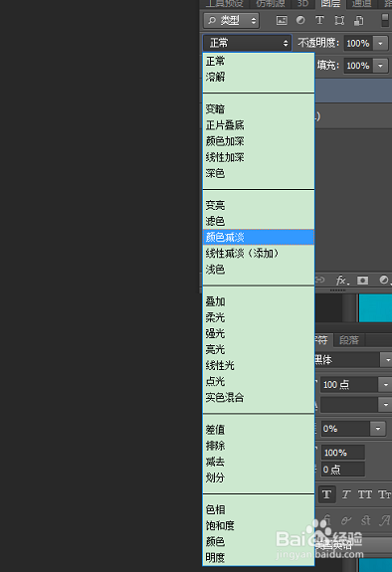The width and height of the screenshot is (392, 572).
Task: Choose 线性光 blend mode
Action: 259,365
